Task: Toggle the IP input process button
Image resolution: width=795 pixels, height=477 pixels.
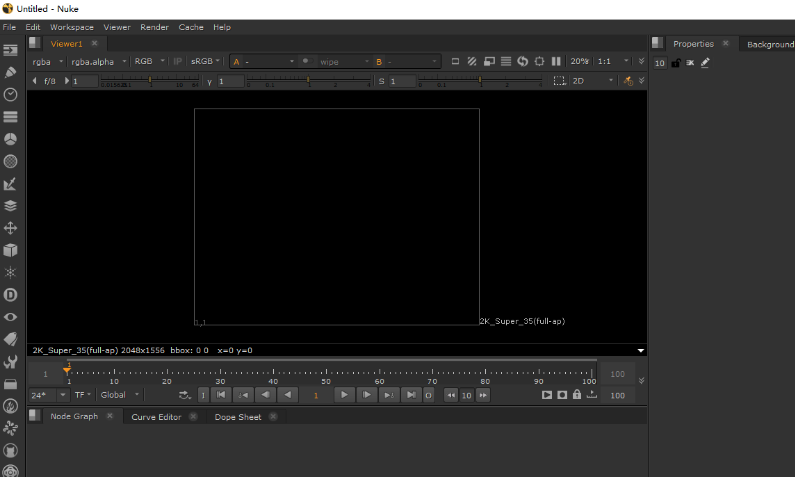Action: pos(178,61)
